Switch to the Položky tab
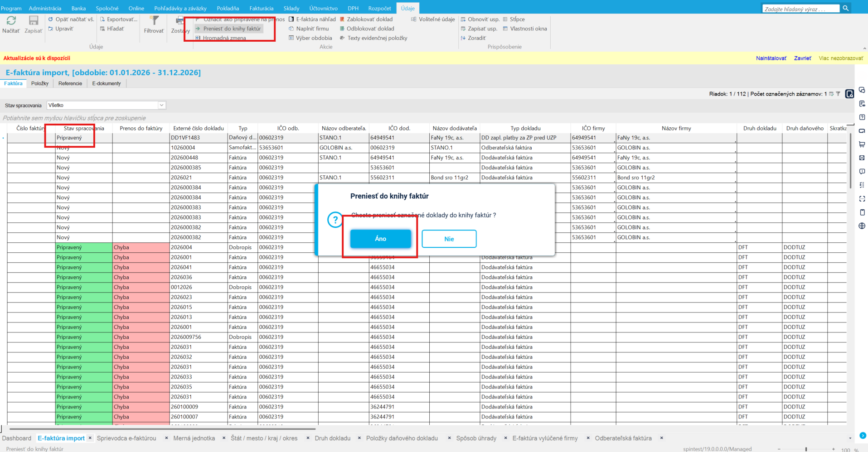Screen dimensions: 868x452 pyautogui.click(x=40, y=83)
